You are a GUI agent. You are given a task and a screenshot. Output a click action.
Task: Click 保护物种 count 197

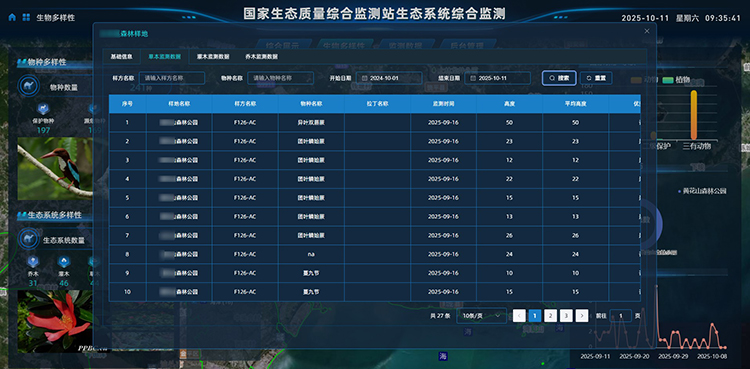[x=43, y=130]
